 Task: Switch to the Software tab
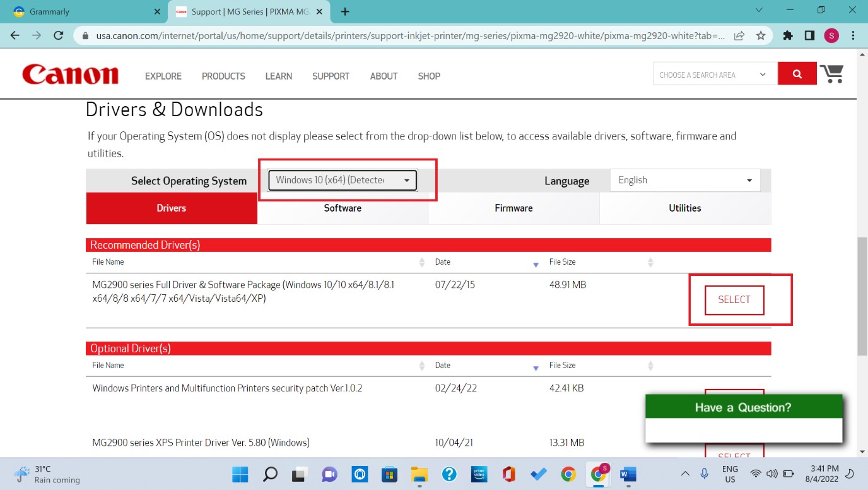(343, 208)
